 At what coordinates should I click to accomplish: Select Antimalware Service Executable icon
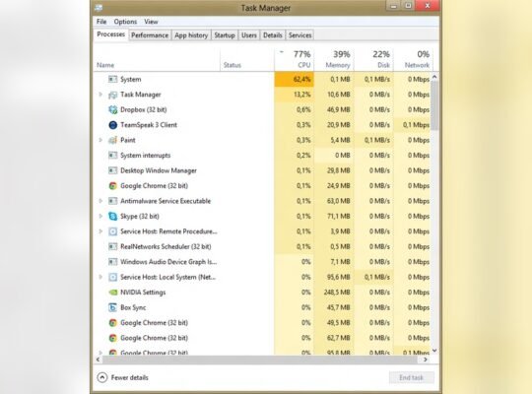tap(112, 201)
